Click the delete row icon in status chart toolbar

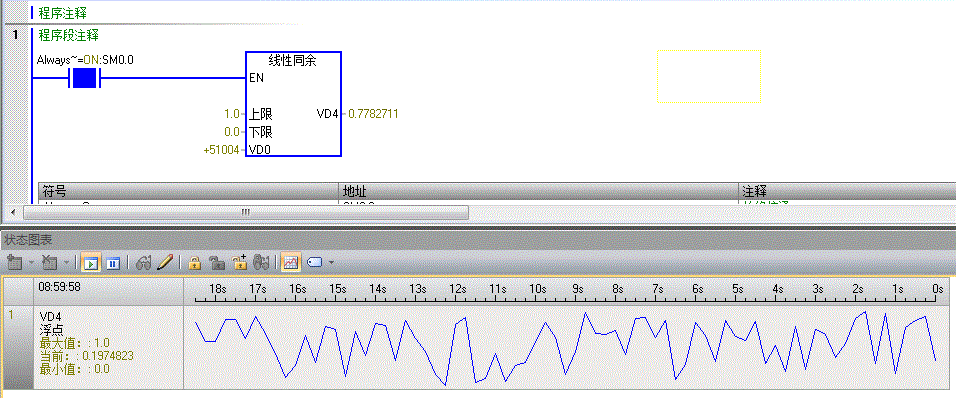[49, 263]
